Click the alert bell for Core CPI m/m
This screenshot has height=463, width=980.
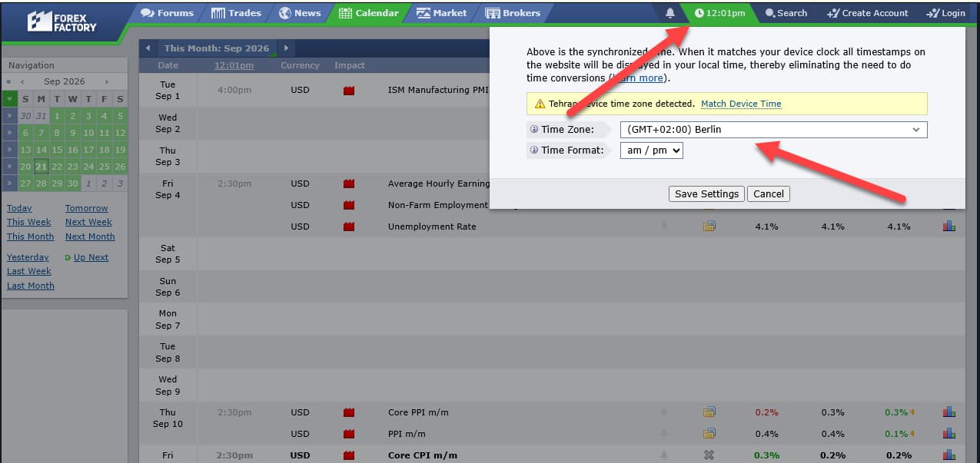click(664, 455)
